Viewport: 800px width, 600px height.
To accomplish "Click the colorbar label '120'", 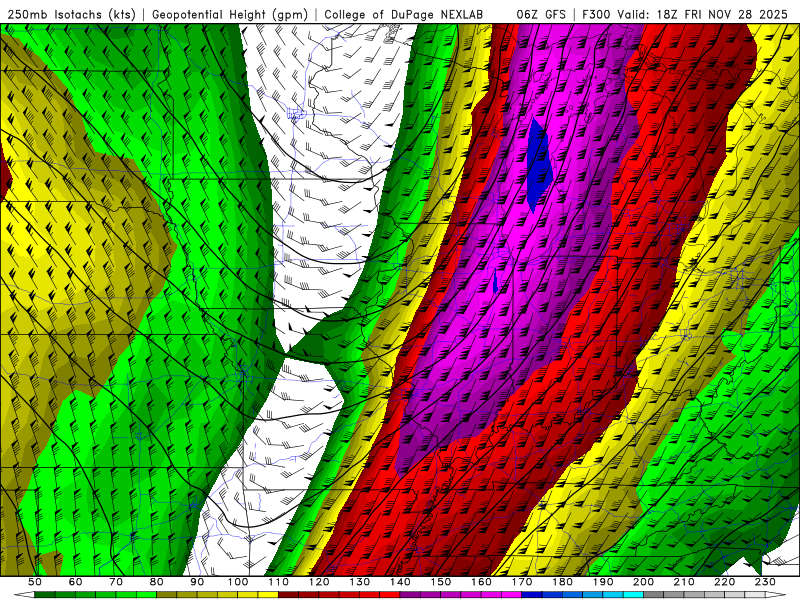I will click(319, 582).
